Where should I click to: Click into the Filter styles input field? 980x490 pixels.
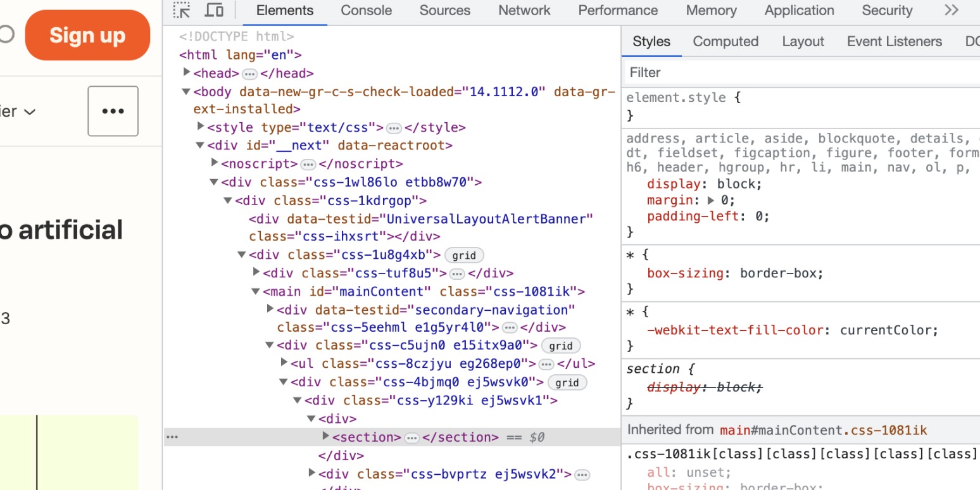coord(696,72)
